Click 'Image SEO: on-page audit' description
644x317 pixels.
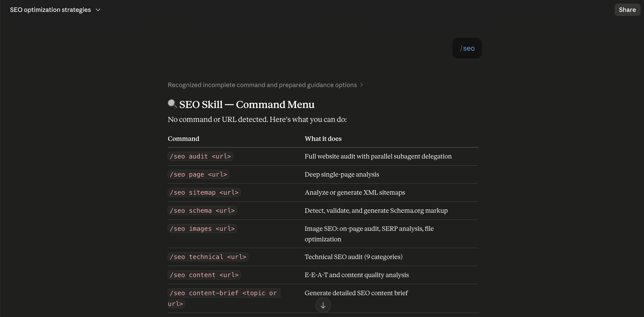[x=369, y=234]
